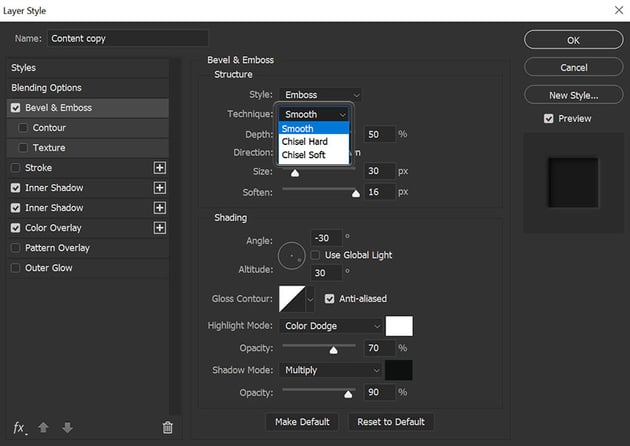Click the style preview thumbnail

pyautogui.click(x=573, y=183)
